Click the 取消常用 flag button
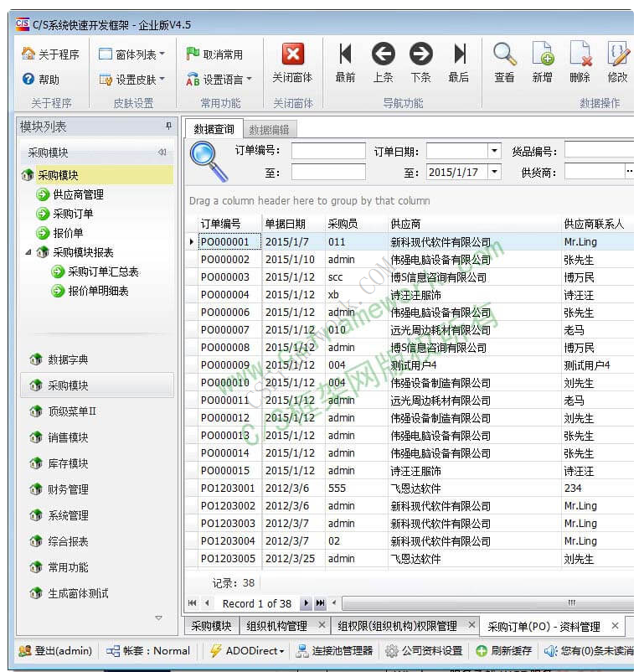The image size is (644, 672). pyautogui.click(x=214, y=54)
